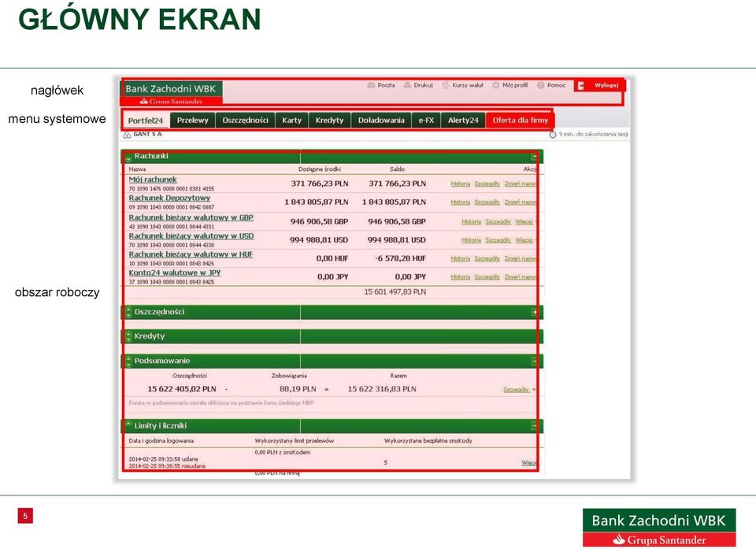Open the Rachunek Depozytowy account link
The image size is (756, 549).
169,198
